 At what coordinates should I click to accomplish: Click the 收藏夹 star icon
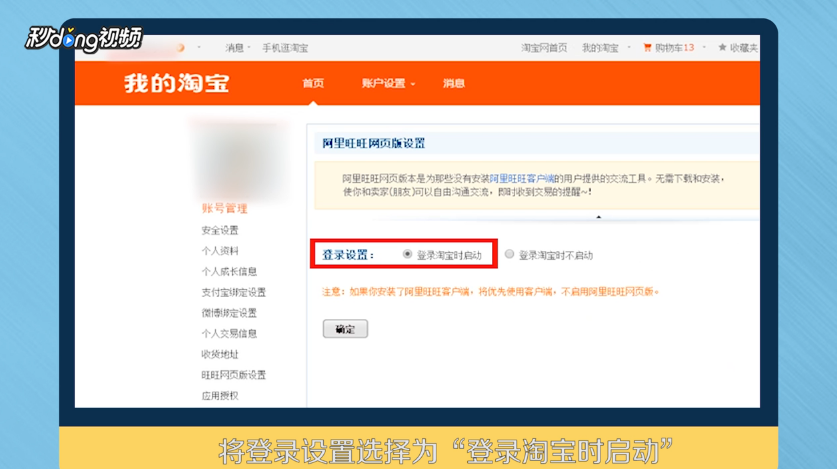pos(722,47)
